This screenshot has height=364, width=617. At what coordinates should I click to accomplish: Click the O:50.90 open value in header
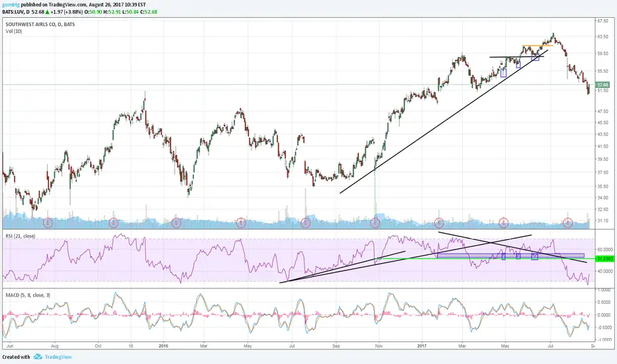93,12
